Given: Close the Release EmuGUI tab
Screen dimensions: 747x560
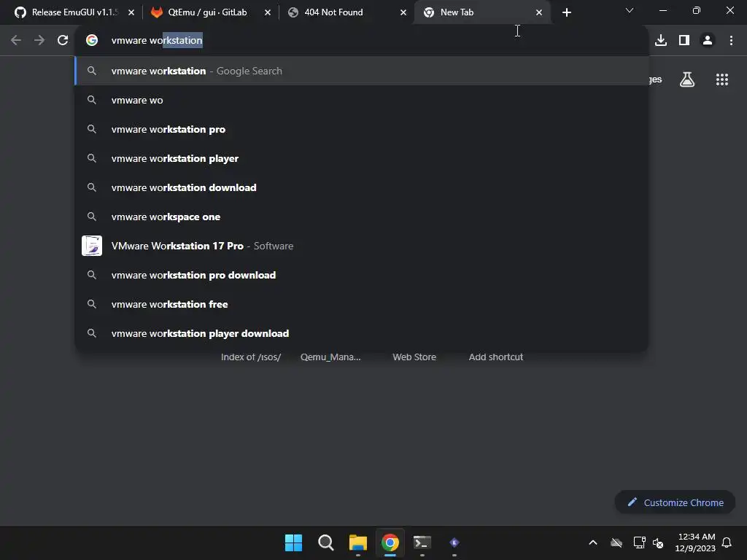Looking at the screenshot, I should pyautogui.click(x=131, y=12).
